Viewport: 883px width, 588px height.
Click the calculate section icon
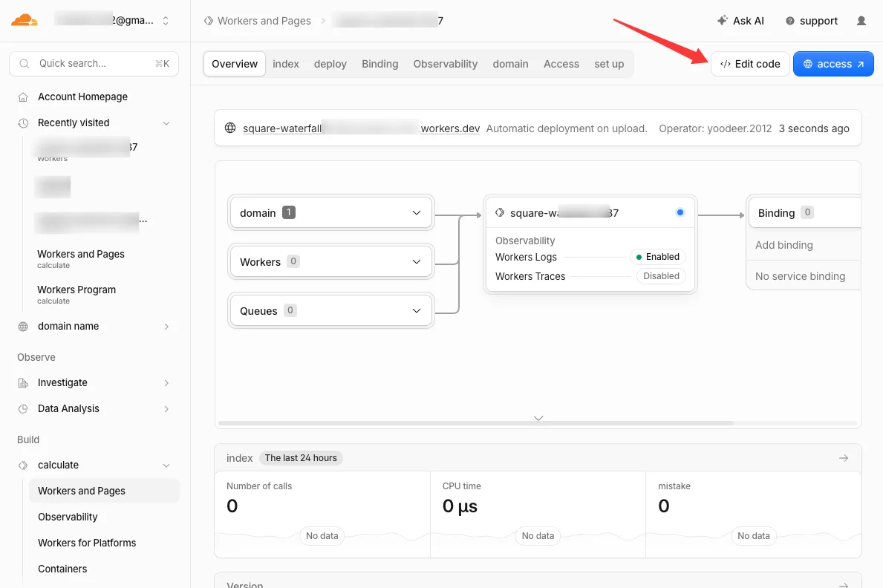(x=23, y=465)
